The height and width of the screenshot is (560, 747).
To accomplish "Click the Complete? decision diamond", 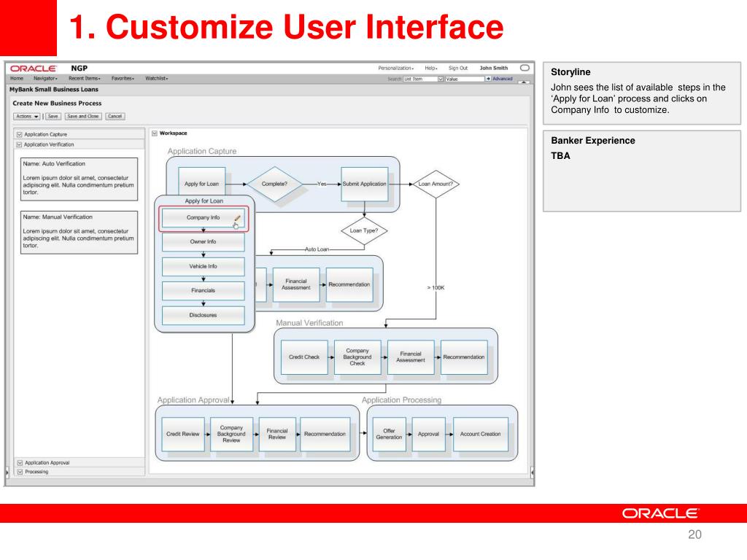I will (274, 184).
